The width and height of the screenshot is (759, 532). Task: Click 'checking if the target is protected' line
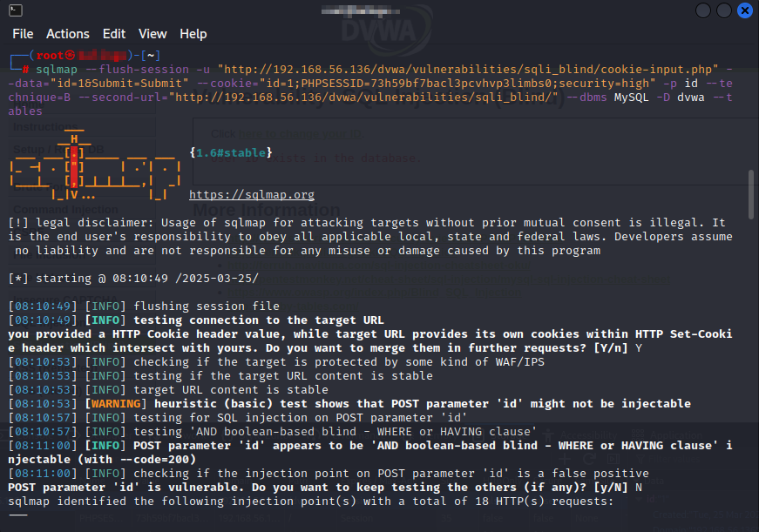276,361
